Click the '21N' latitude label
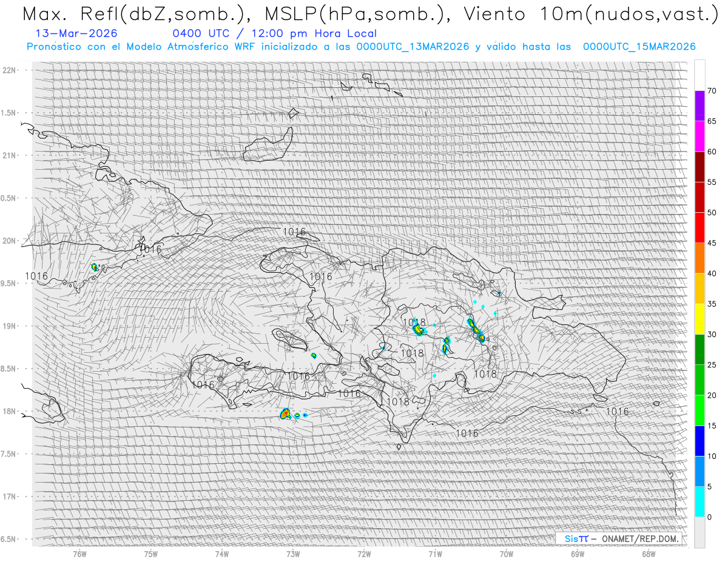This screenshot has width=728, height=562. (x=10, y=155)
